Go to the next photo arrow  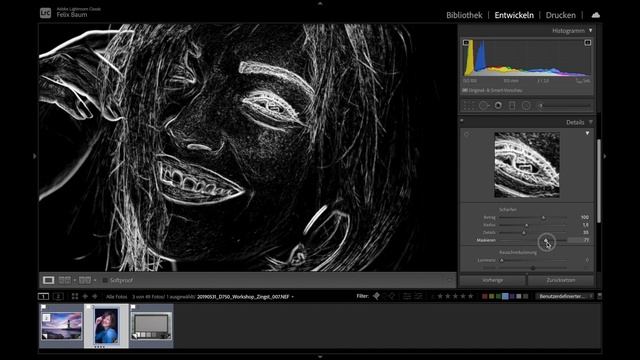(94, 296)
